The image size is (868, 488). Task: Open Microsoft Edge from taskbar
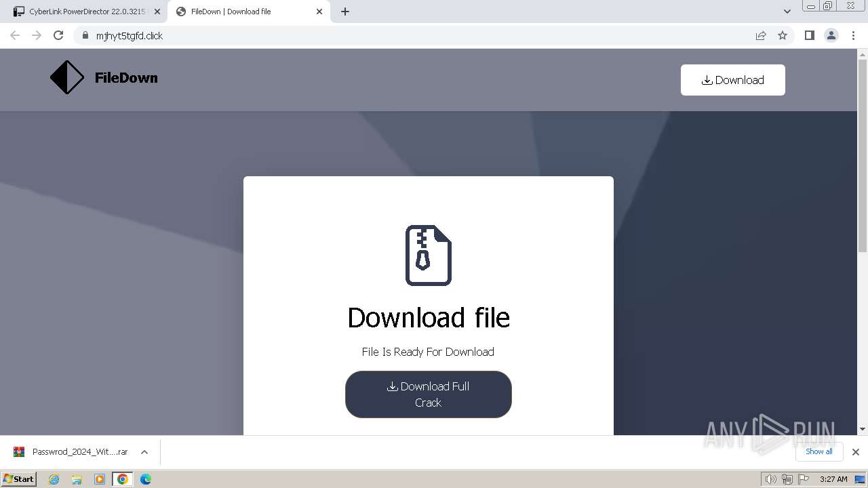(146, 479)
